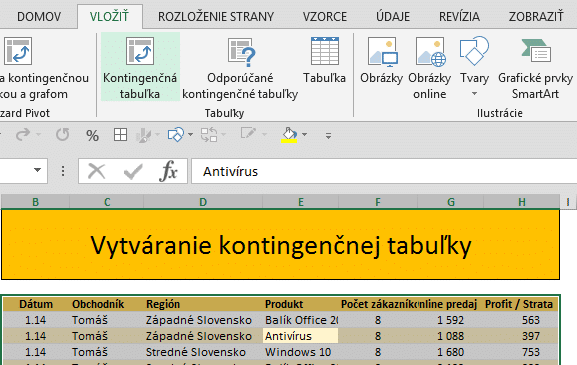Select the VLOŽIŤ ribbon tab
Screen dimensions: 577x365
click(x=109, y=17)
